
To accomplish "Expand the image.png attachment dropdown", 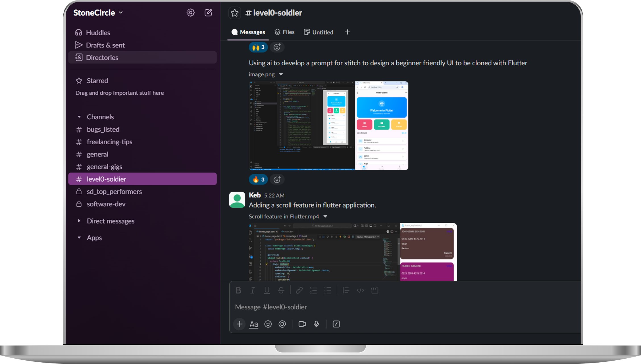I will (281, 74).
